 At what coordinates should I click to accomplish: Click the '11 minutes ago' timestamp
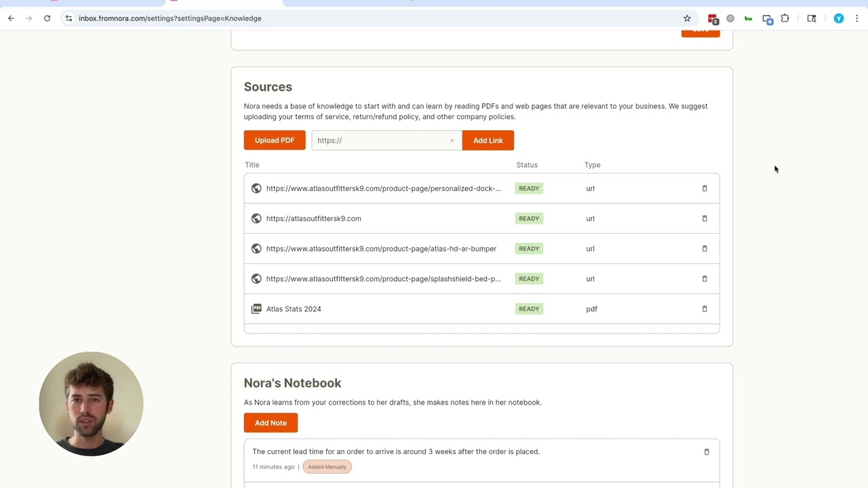click(x=273, y=467)
